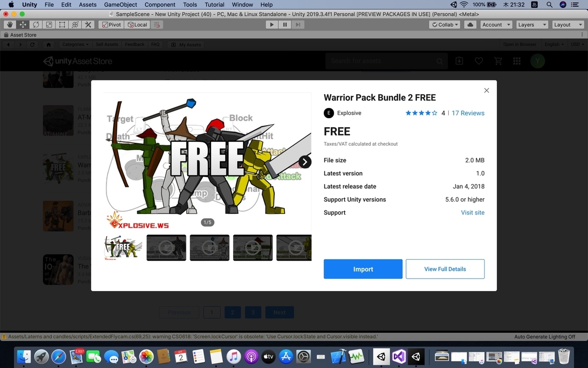Step one frame forward
Viewport: 588px width, 368px height.
click(x=298, y=25)
